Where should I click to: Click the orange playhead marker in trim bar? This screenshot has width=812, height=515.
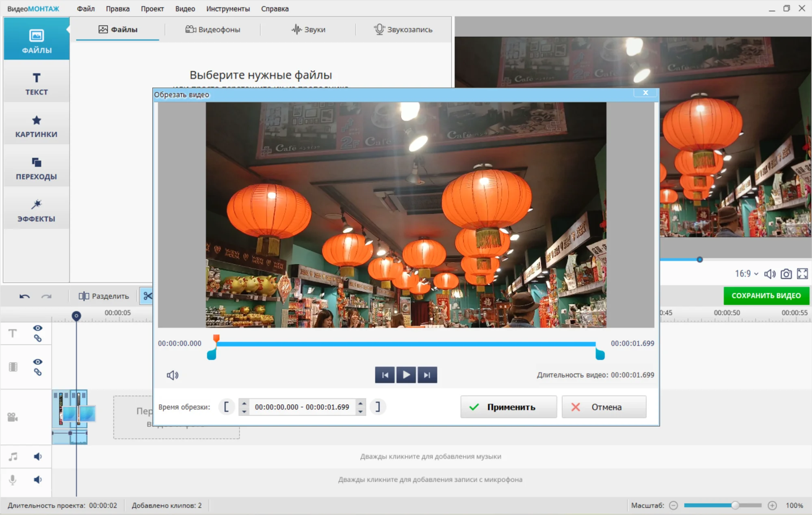217,338
